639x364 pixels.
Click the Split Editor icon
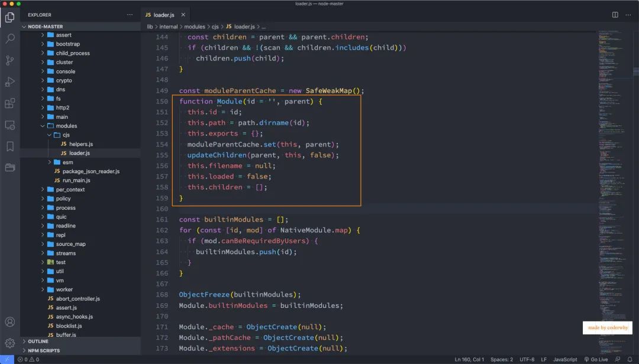click(615, 15)
